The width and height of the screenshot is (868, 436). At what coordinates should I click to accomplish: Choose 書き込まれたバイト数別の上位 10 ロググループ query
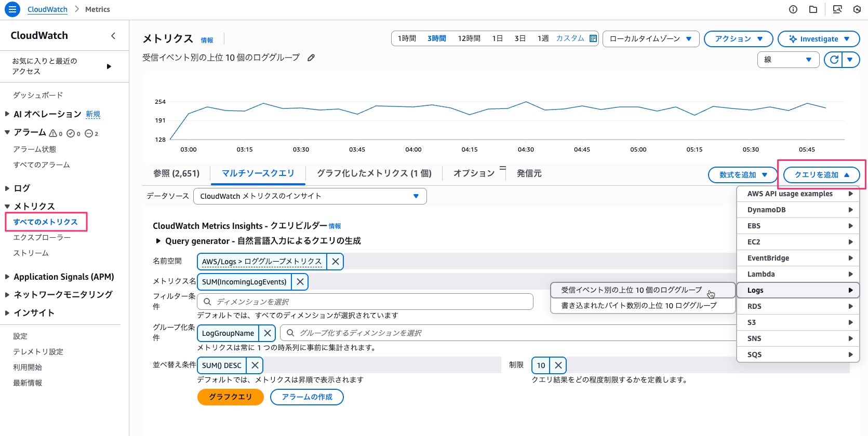643,306
